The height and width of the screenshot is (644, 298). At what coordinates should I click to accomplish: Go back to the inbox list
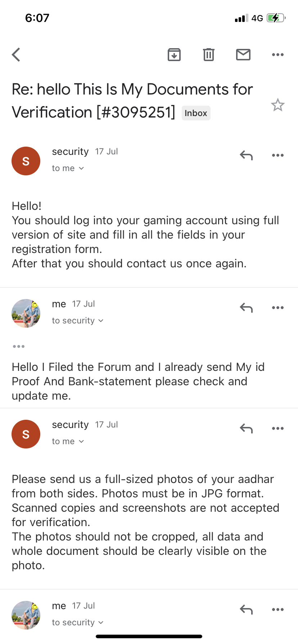(x=16, y=55)
